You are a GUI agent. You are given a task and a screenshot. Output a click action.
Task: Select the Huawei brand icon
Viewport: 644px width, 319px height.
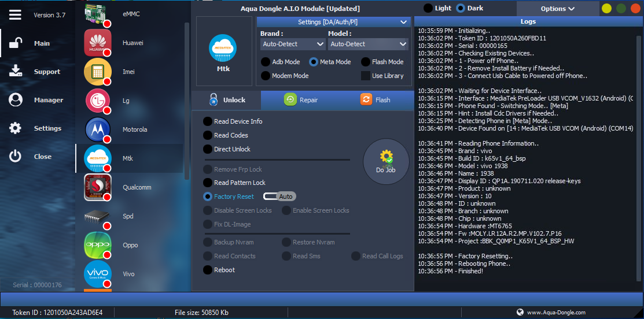[98, 43]
